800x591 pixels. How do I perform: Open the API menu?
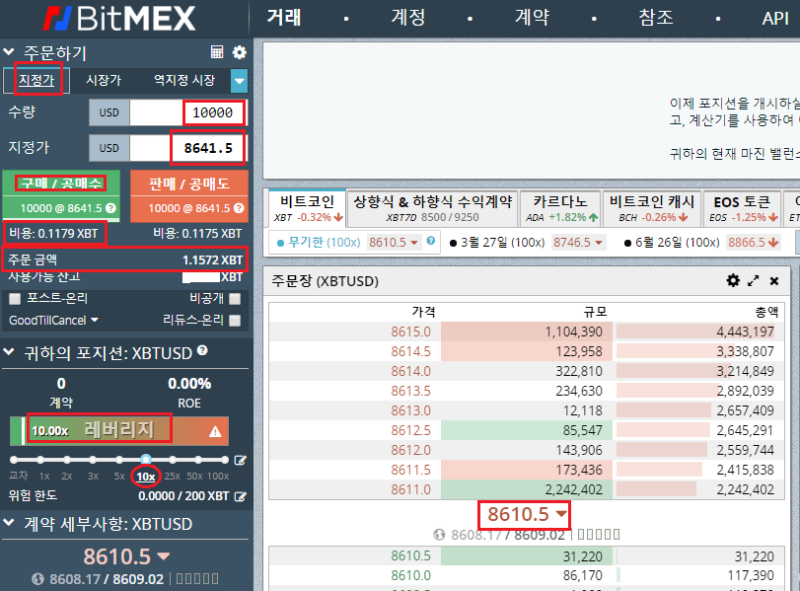click(x=776, y=18)
